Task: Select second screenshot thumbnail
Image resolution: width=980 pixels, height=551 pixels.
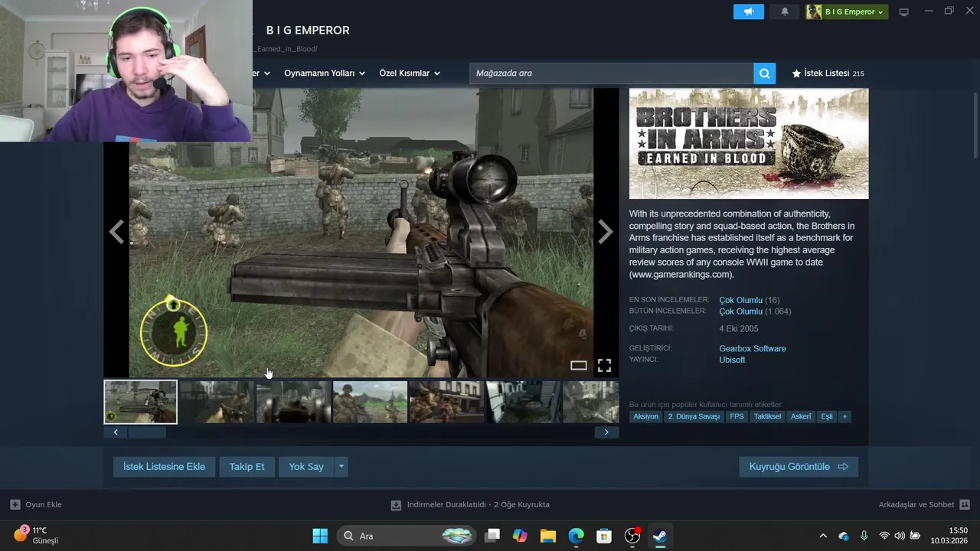Action: [217, 402]
